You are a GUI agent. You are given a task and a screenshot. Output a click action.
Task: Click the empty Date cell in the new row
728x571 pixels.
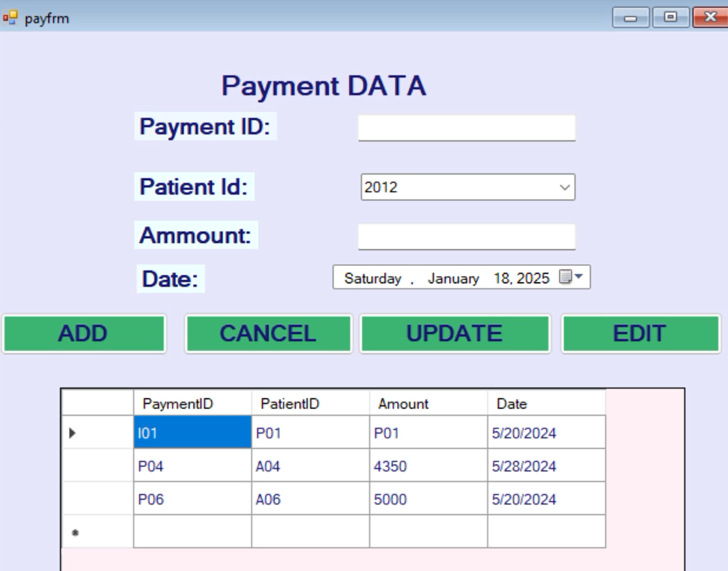[547, 531]
